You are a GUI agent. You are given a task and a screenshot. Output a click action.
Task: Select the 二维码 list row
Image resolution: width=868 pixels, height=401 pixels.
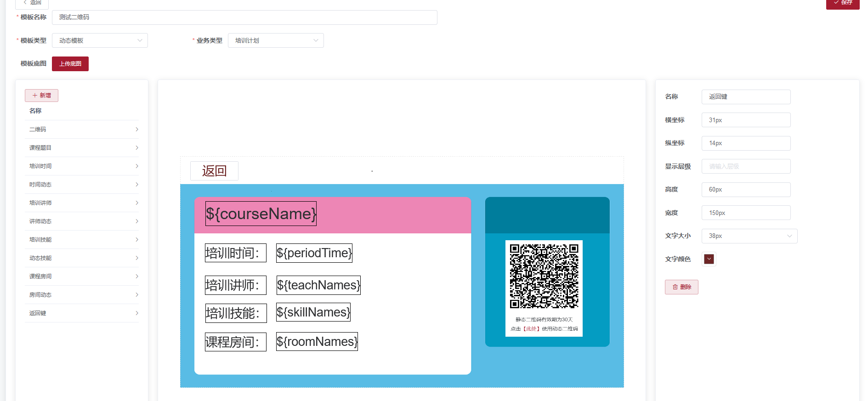click(82, 130)
